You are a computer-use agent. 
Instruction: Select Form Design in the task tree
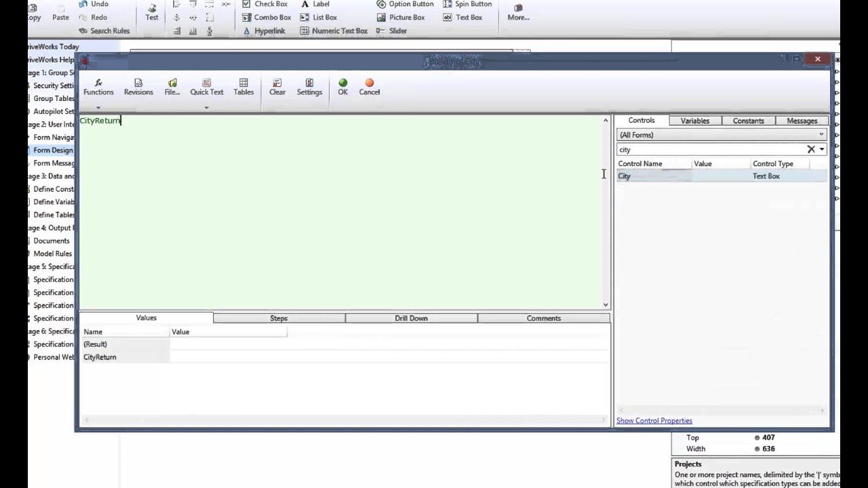click(53, 150)
